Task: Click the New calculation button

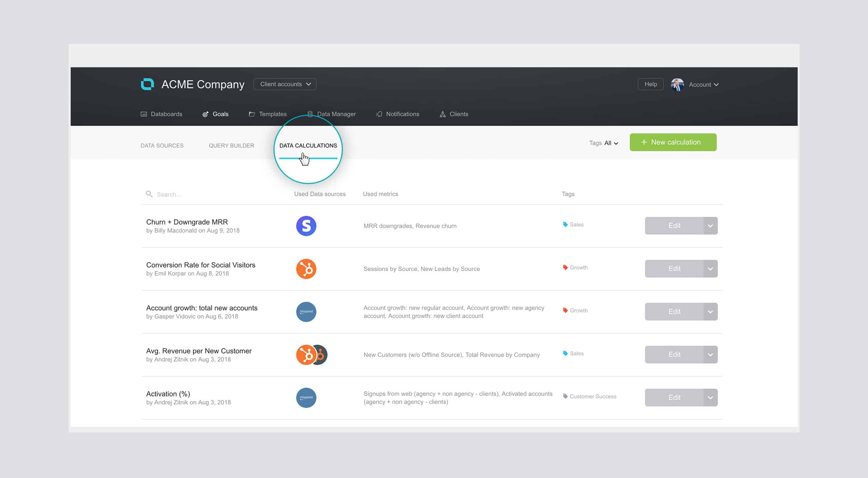Action: coord(673,142)
